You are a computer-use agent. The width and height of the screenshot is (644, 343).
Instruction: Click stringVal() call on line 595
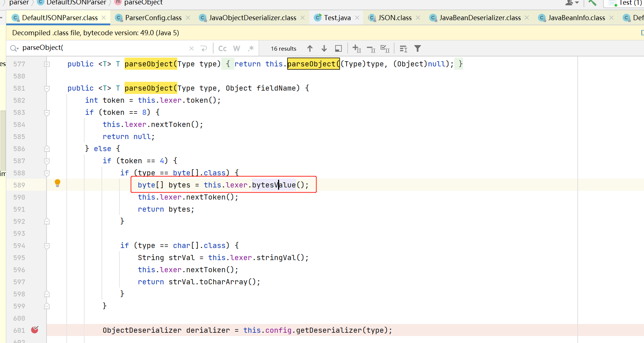point(280,258)
